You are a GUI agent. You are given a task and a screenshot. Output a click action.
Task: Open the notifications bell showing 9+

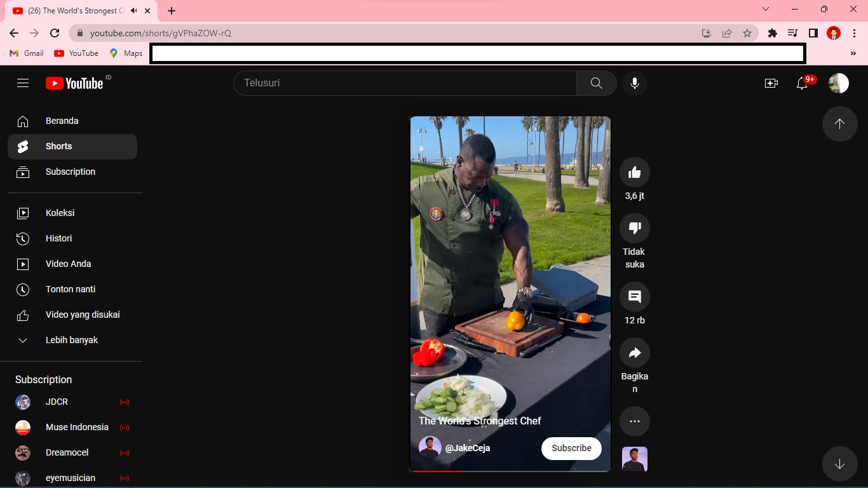coord(801,83)
